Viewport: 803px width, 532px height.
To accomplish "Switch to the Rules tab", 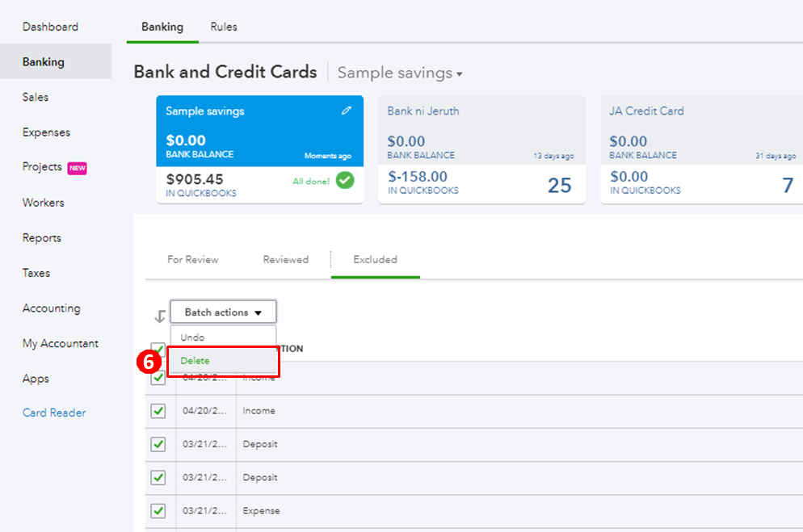I will tap(224, 27).
